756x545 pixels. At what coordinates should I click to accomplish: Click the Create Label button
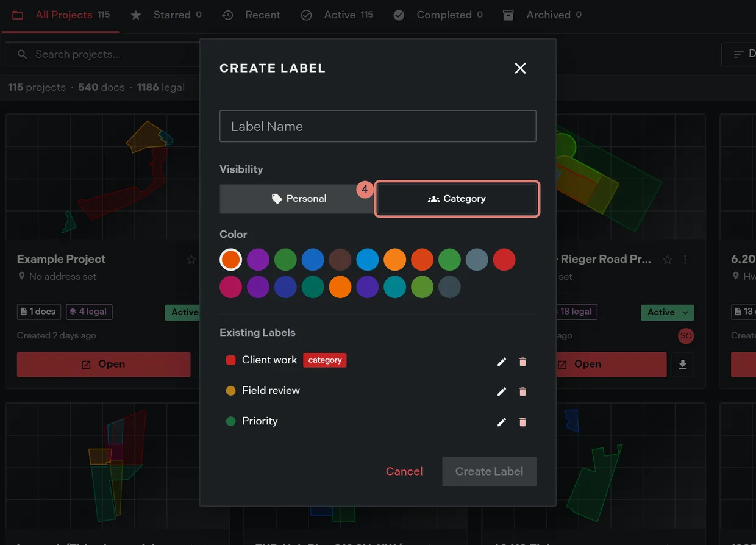[x=489, y=471]
